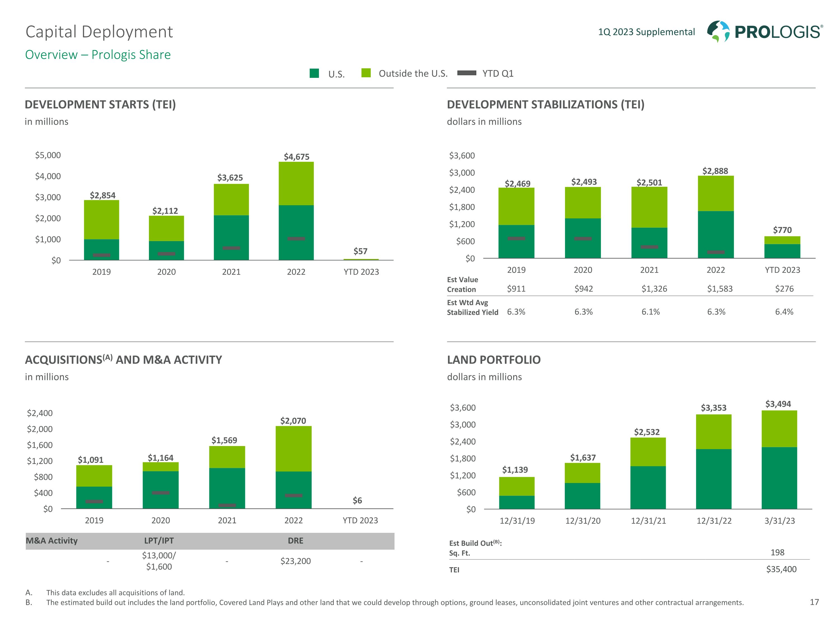The height and width of the screenshot is (630, 840).
Task: Click the $35,400 TEI build out value
Action: 781,569
